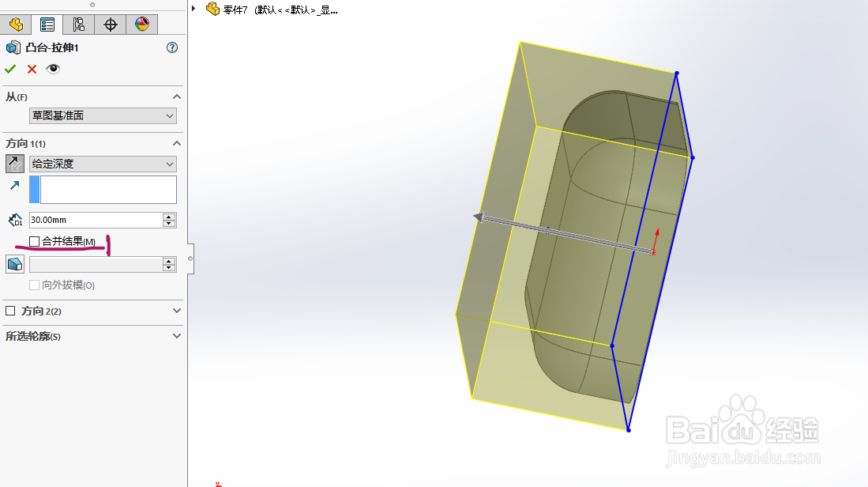Image resolution: width=868 pixels, height=487 pixels.
Task: Open the 草图基准面 start condition dropdown
Action: (x=169, y=115)
